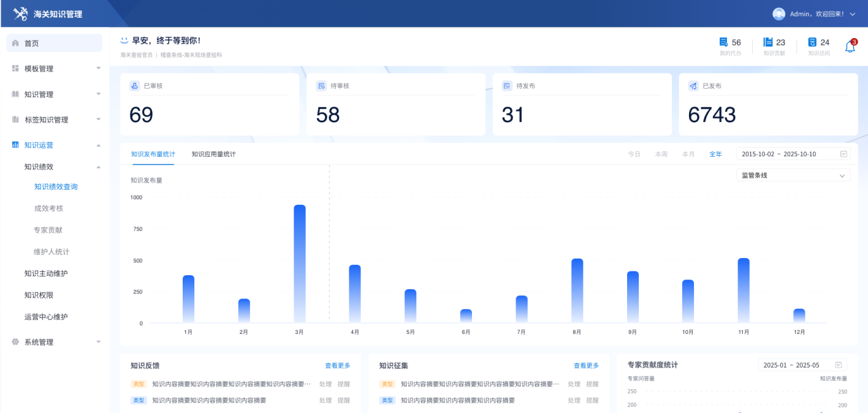The image size is (868, 413).
Task: Click the smiley icon beside 早安
Action: coord(124,40)
